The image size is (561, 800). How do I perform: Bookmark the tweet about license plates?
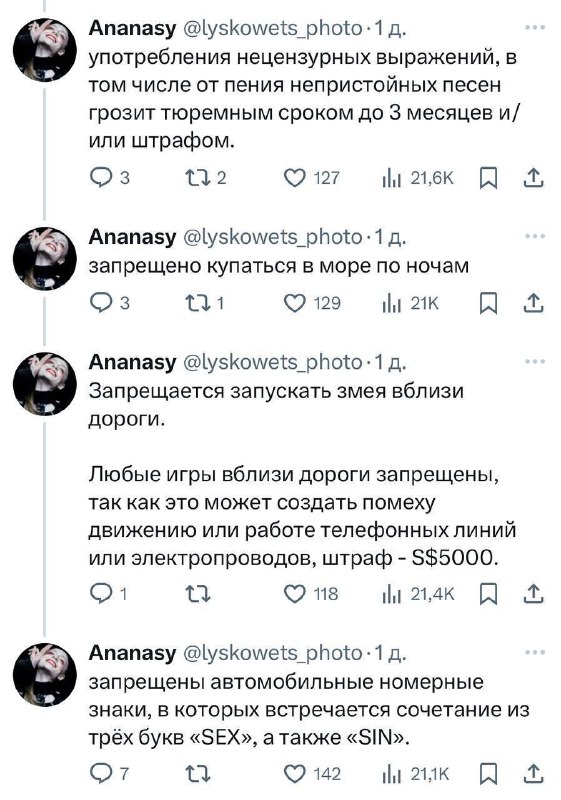pyautogui.click(x=489, y=774)
